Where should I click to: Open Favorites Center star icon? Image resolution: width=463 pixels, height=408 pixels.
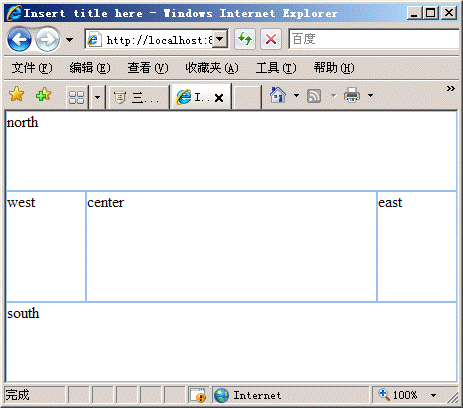click(x=16, y=94)
